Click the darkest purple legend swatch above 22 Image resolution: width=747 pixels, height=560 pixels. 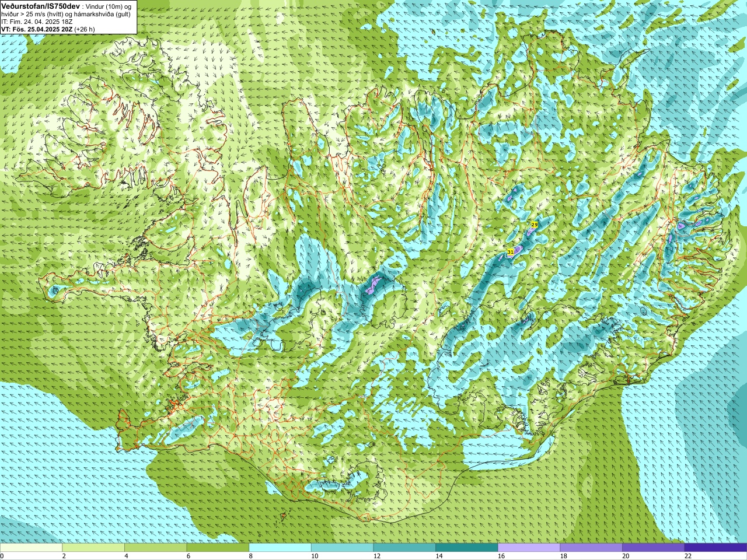pyautogui.click(x=715, y=548)
